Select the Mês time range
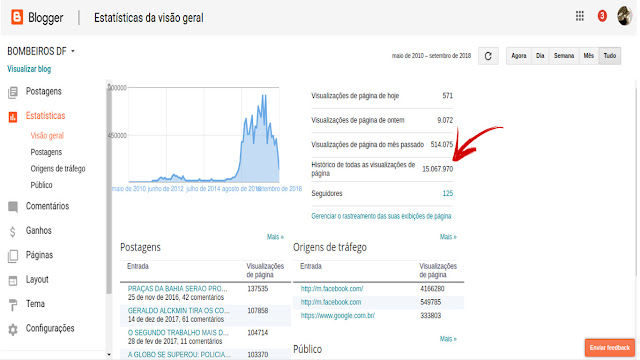This screenshot has height=360, width=640. (x=589, y=56)
